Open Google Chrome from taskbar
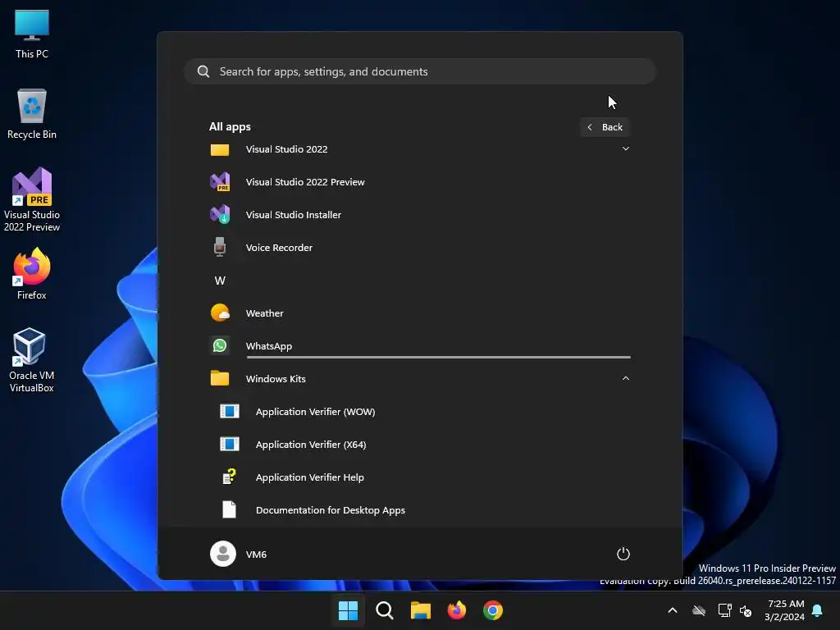 [493, 610]
